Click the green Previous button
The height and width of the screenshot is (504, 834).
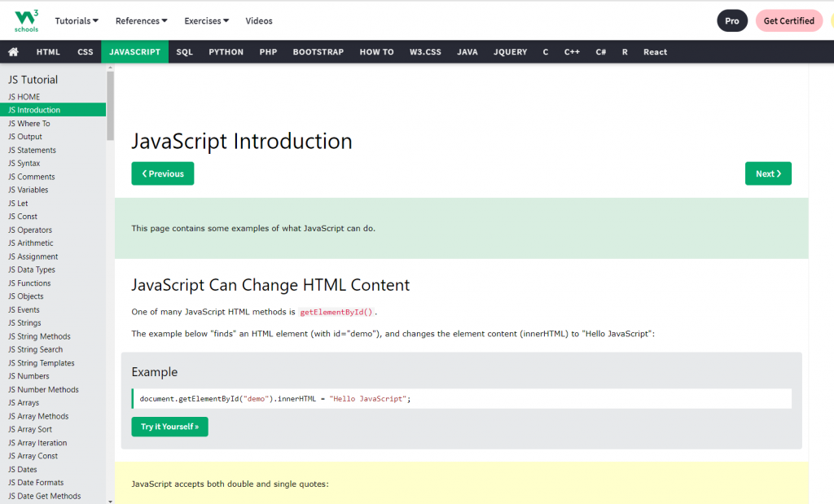(163, 173)
